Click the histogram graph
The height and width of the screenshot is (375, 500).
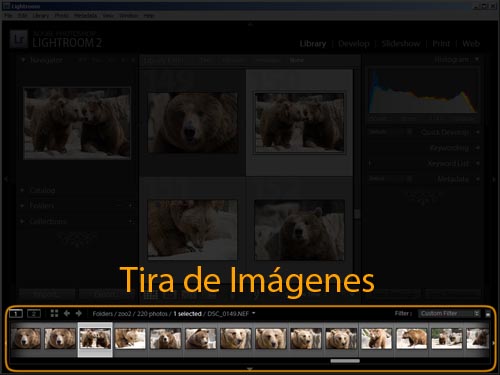point(423,92)
